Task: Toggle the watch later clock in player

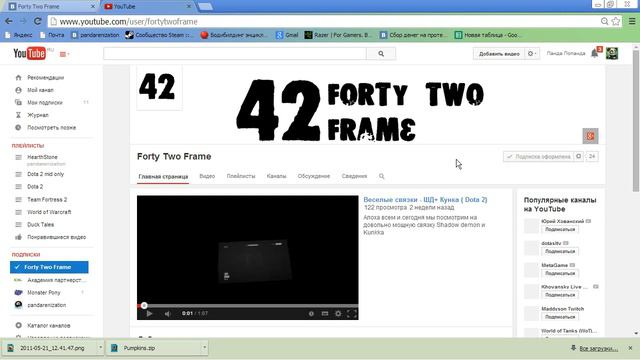Action: (311, 313)
